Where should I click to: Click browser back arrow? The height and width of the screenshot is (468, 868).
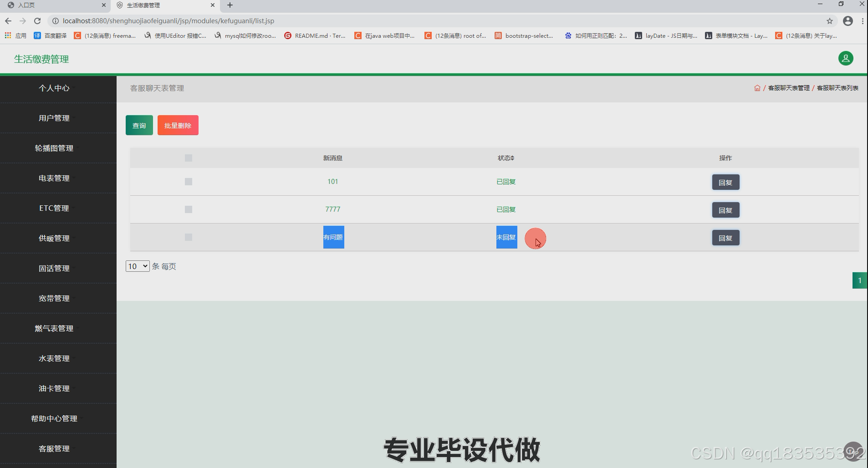click(x=8, y=21)
